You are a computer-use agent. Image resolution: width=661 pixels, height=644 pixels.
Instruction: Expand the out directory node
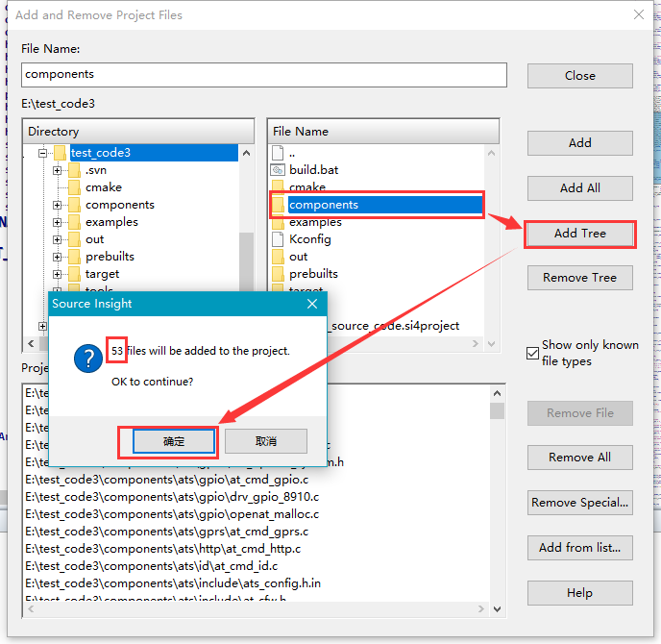click(x=58, y=239)
